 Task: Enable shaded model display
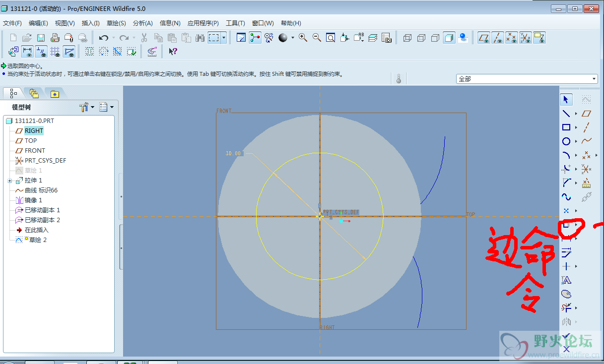coord(449,38)
